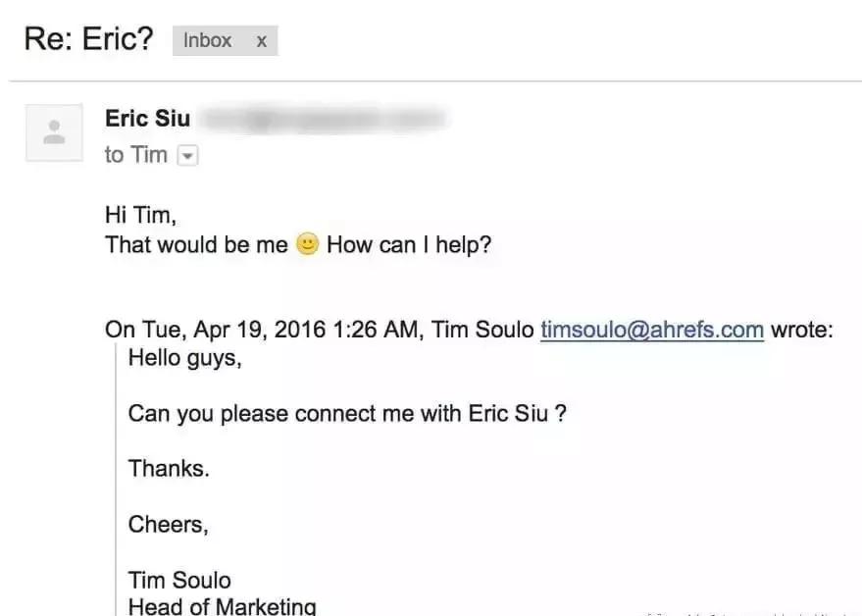Remove the Inbox label with the x
862x616 pixels.
[261, 41]
